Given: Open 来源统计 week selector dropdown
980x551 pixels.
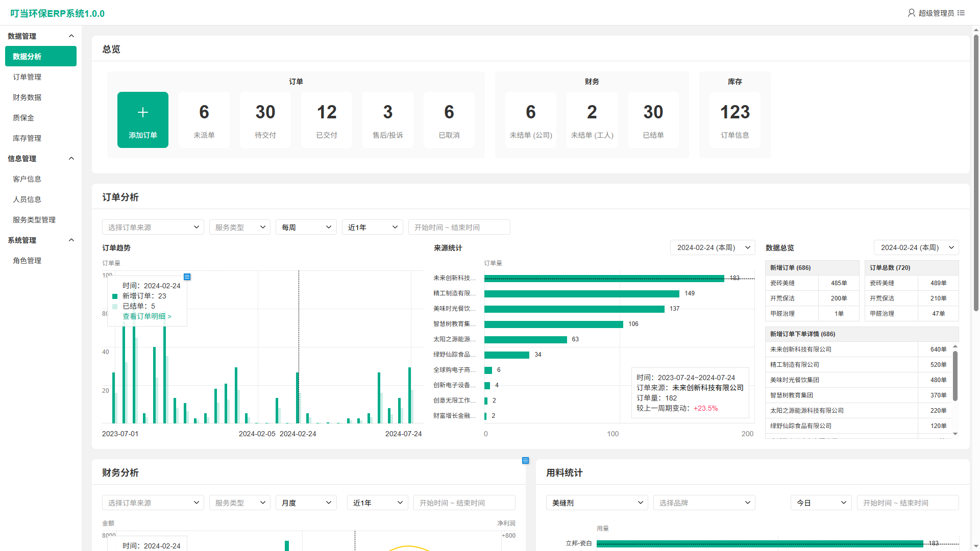Looking at the screenshot, I should pyautogui.click(x=713, y=247).
